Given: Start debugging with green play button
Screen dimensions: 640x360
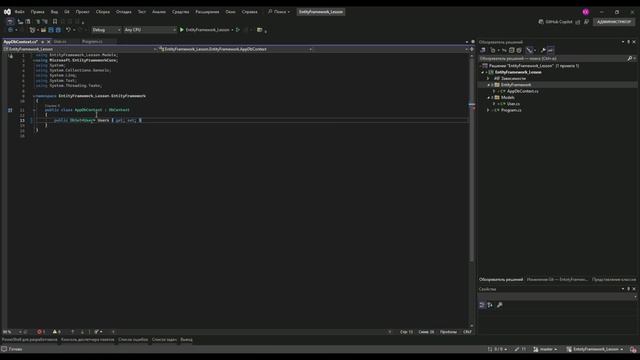Looking at the screenshot, I should pyautogui.click(x=182, y=30).
